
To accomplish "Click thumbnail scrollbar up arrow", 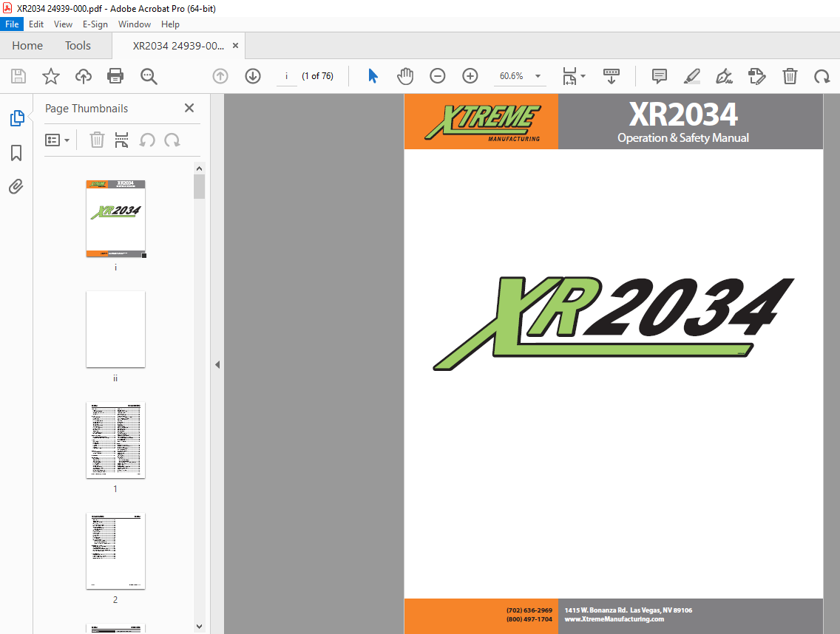I will 200,168.
